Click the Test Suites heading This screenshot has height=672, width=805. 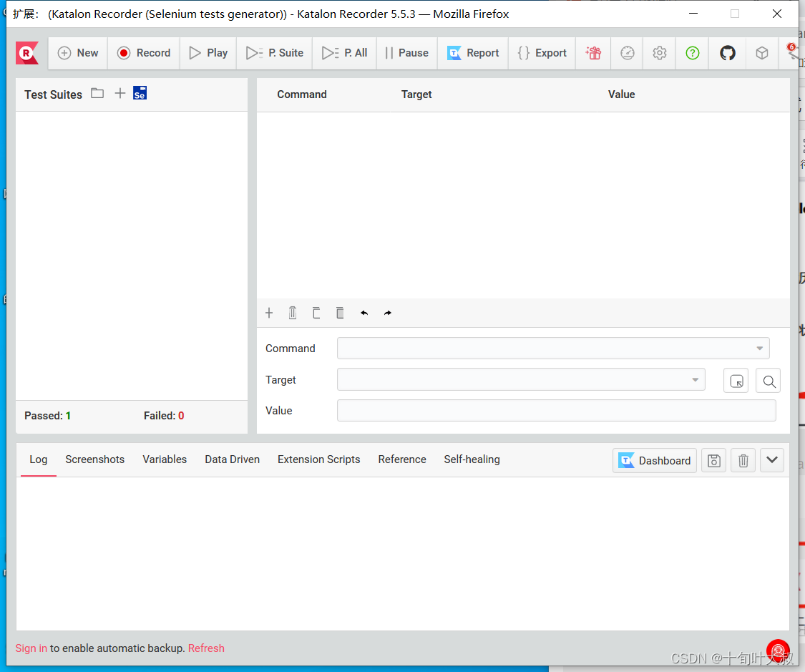54,95
